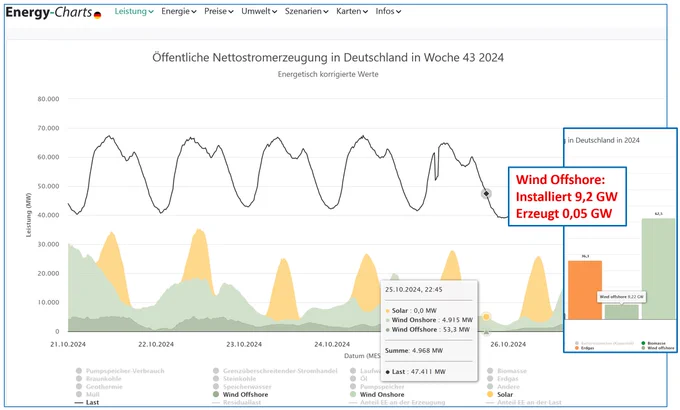The height and width of the screenshot is (410, 680).
Task: Click tooltip value Wind Onshore 4.915 MW
Action: (429, 320)
